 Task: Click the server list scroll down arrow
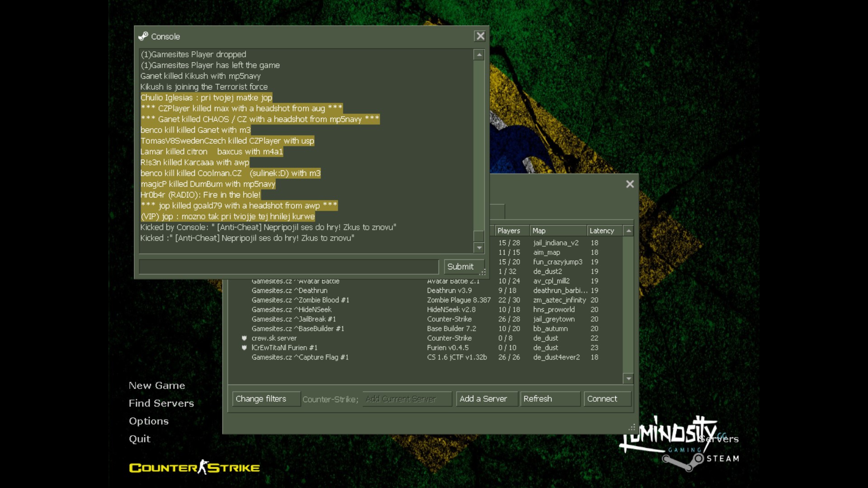pyautogui.click(x=628, y=378)
